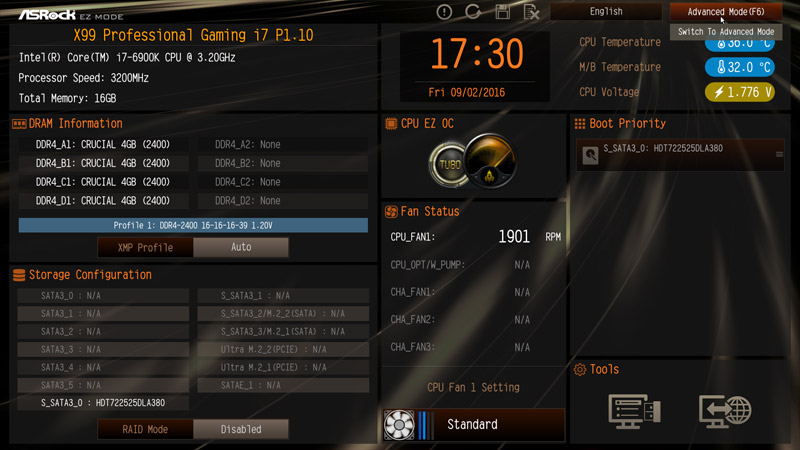Click the save changes floppy disk icon
Image resolution: width=800 pixels, height=450 pixels.
503,12
